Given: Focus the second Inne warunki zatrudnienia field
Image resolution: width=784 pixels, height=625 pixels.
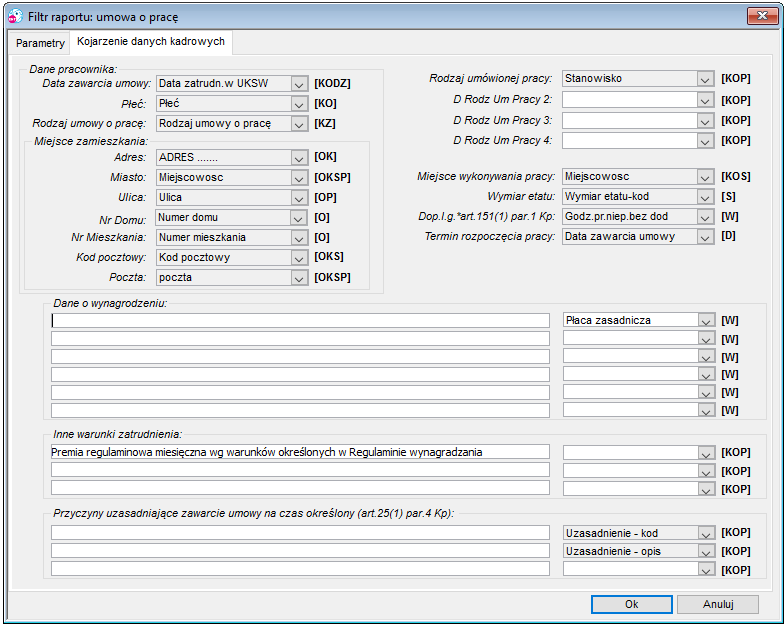Looking at the screenshot, I should 300,470.
